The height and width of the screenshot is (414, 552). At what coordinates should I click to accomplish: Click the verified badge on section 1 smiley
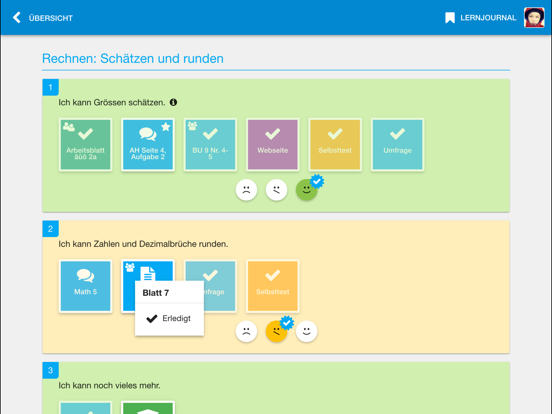pos(317,182)
